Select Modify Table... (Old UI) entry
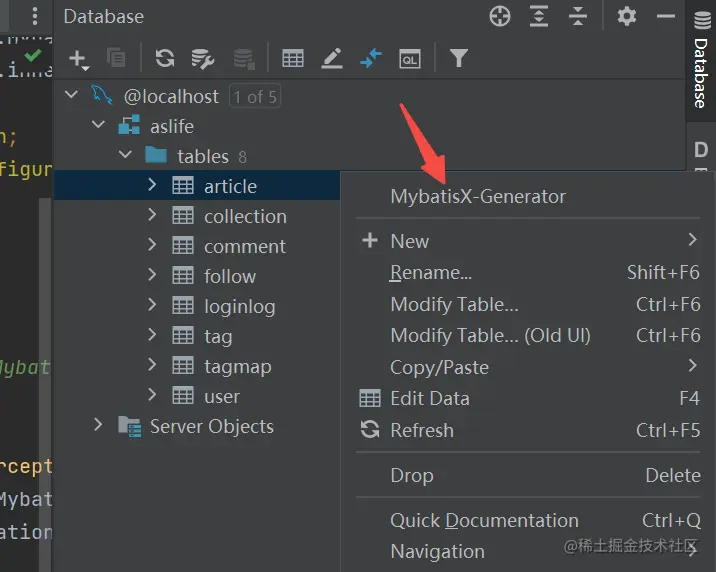Viewport: 716px width, 572px height. [x=528, y=336]
